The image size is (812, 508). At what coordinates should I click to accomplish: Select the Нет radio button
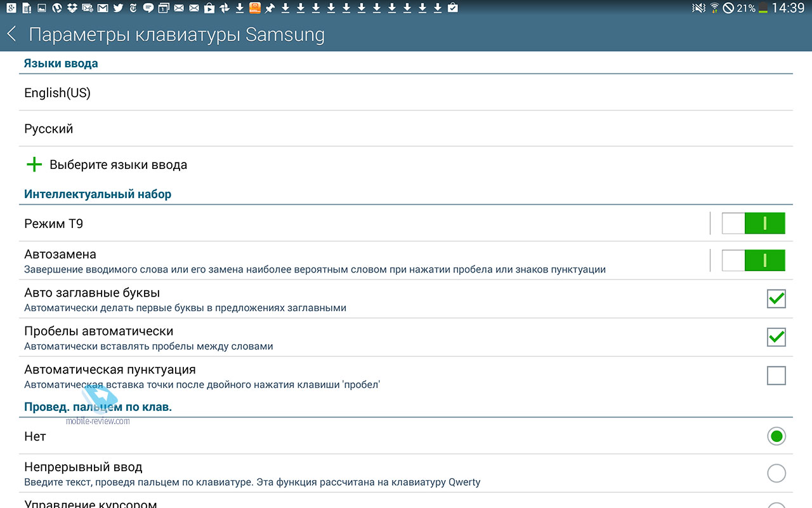[x=776, y=436]
